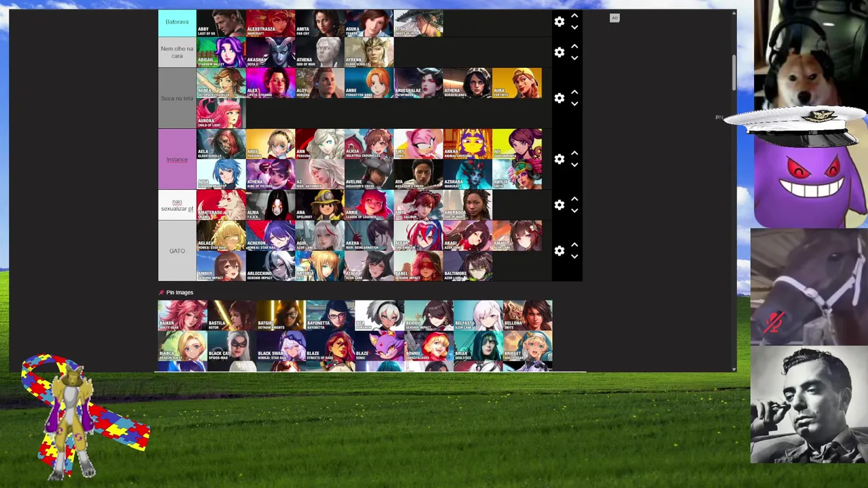Select Amy Sonic thumbnail
The height and width of the screenshot is (488, 868).
(418, 144)
